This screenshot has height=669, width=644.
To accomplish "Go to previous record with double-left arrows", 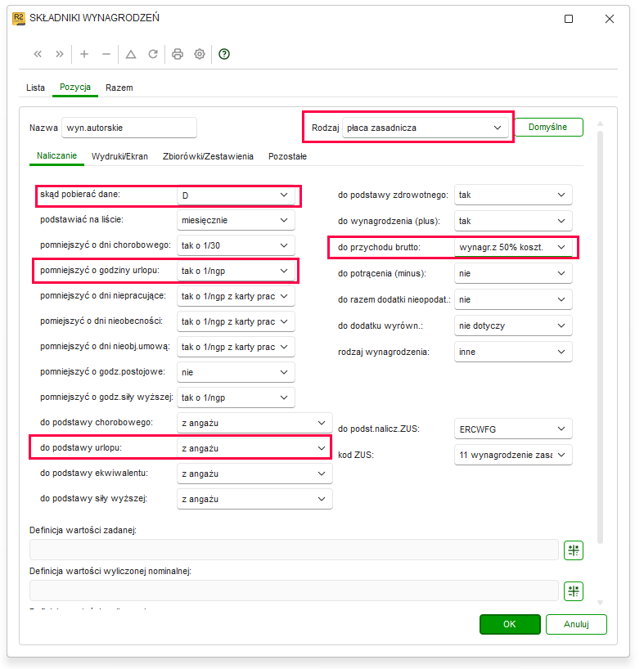I will [38, 54].
